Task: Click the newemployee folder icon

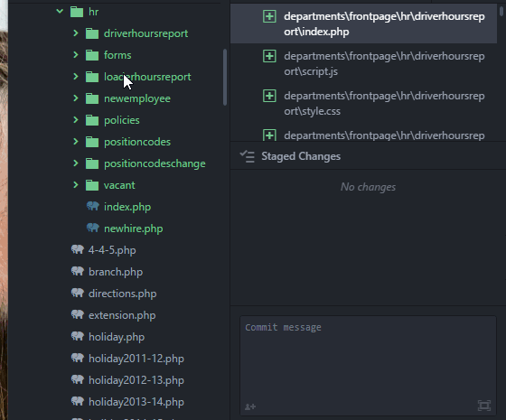Action: 92,98
